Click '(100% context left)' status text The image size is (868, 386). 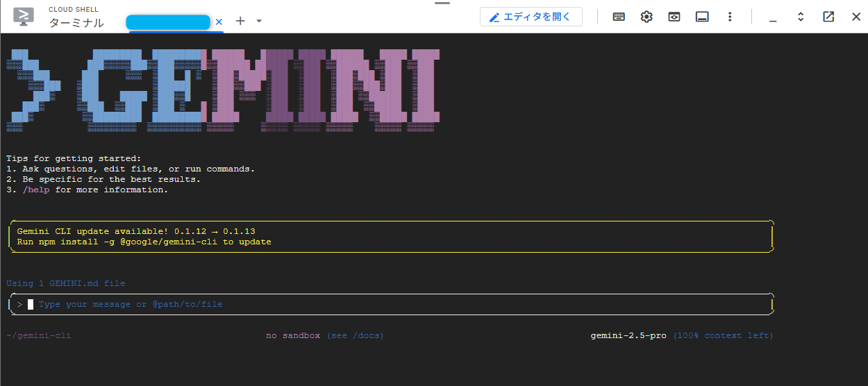click(x=723, y=336)
